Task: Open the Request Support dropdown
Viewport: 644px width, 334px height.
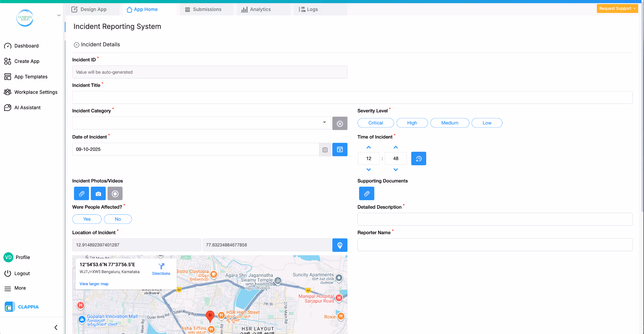Action: pyautogui.click(x=617, y=8)
